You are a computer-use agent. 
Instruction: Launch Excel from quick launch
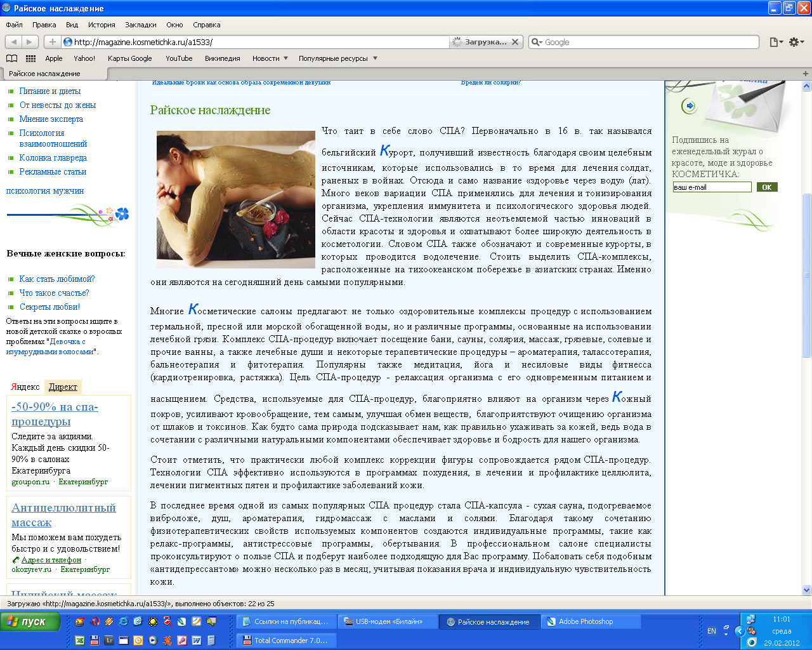80,640
